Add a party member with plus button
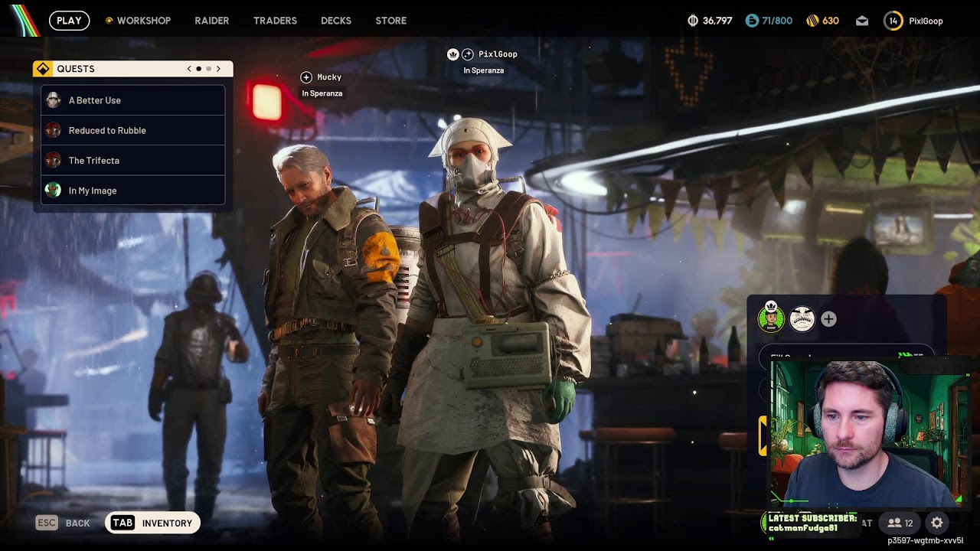This screenshot has width=980, height=551. coord(828,319)
